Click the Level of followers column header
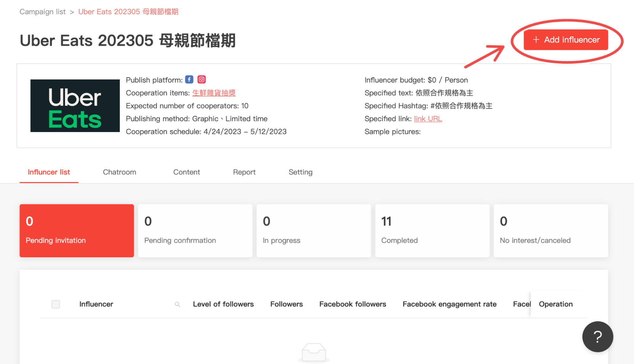 coord(223,304)
